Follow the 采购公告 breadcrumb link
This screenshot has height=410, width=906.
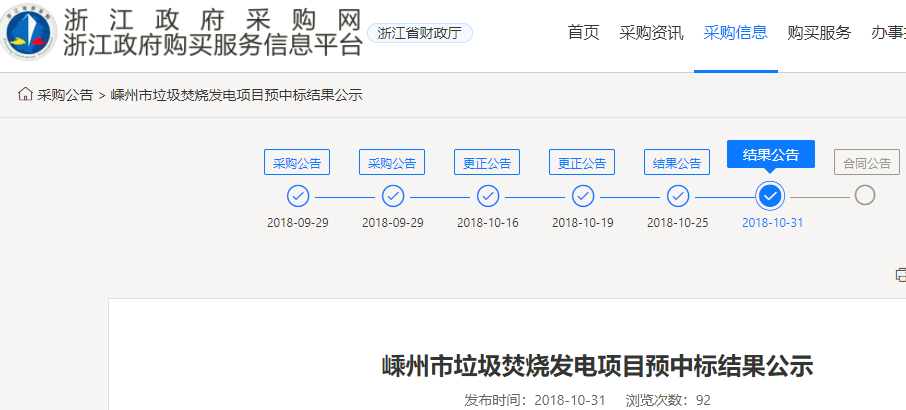65,95
